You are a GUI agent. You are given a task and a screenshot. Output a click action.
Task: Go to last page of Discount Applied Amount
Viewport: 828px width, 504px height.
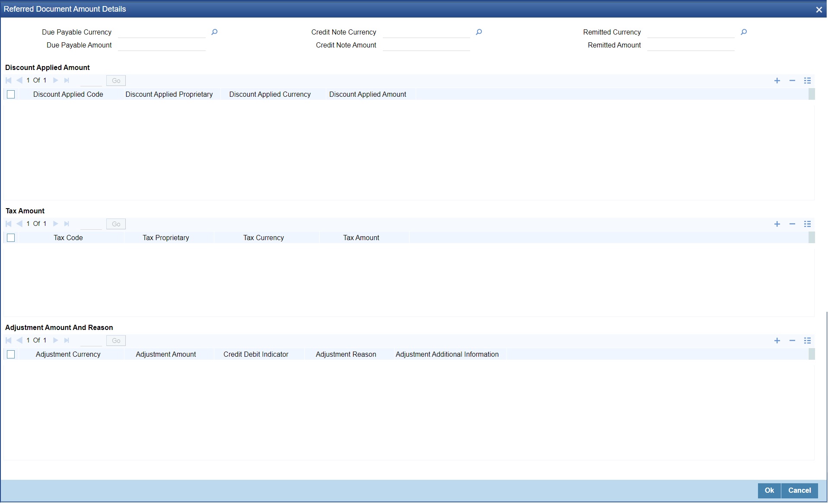pyautogui.click(x=67, y=80)
